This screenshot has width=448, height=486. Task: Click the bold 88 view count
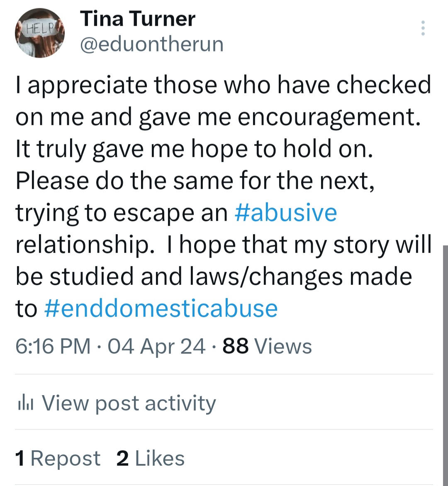point(236,346)
